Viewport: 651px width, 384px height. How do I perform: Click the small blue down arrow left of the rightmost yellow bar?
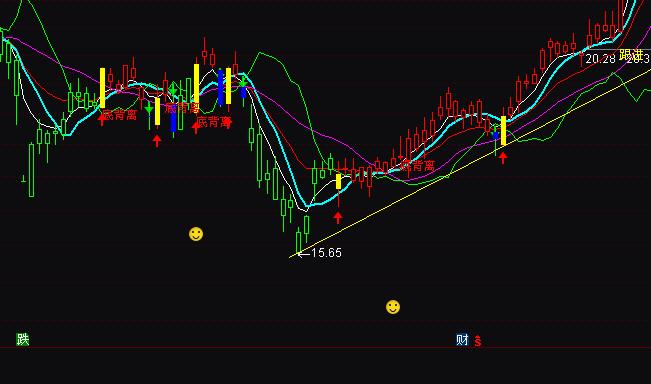[x=495, y=134]
